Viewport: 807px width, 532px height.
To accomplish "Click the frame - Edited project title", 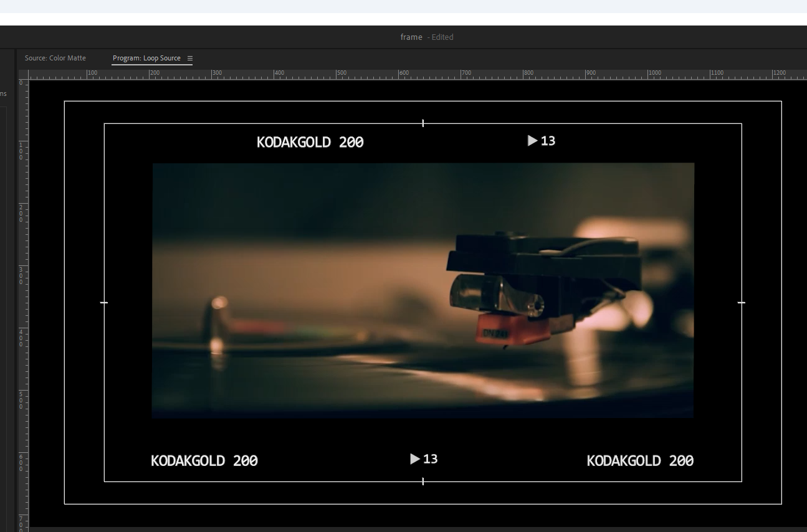I will click(x=426, y=37).
